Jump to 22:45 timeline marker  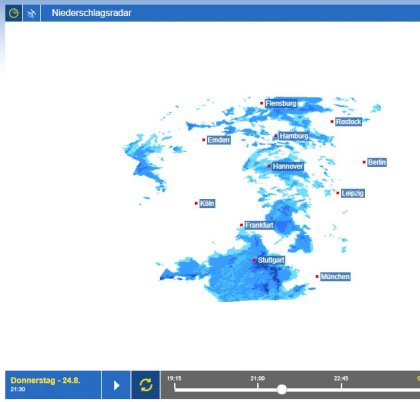click(341, 378)
